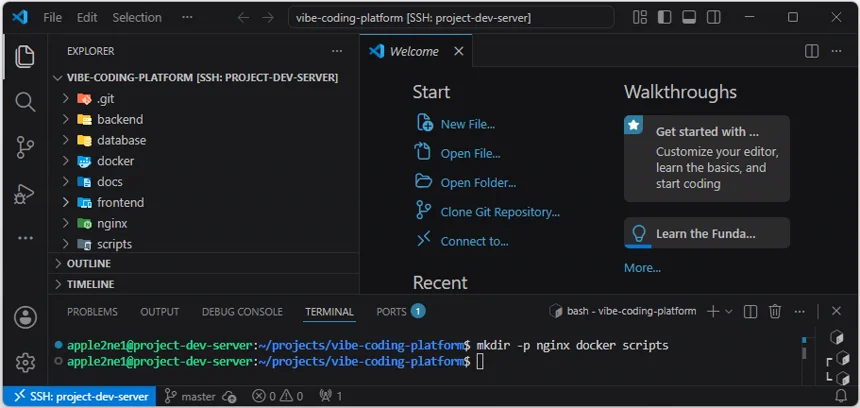Toggle the primary side bar

tap(664, 18)
